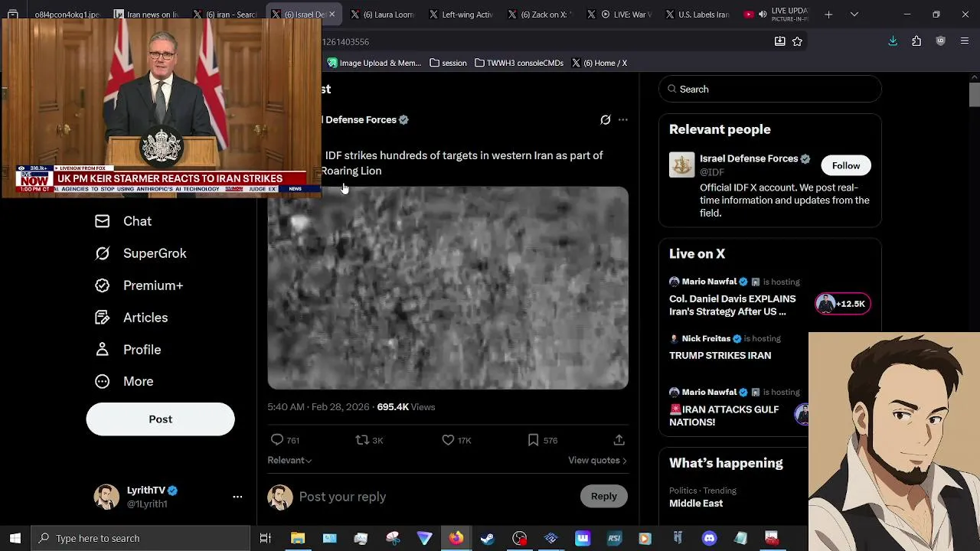Open the Premium+ sidebar item
980x551 pixels.
(139, 285)
